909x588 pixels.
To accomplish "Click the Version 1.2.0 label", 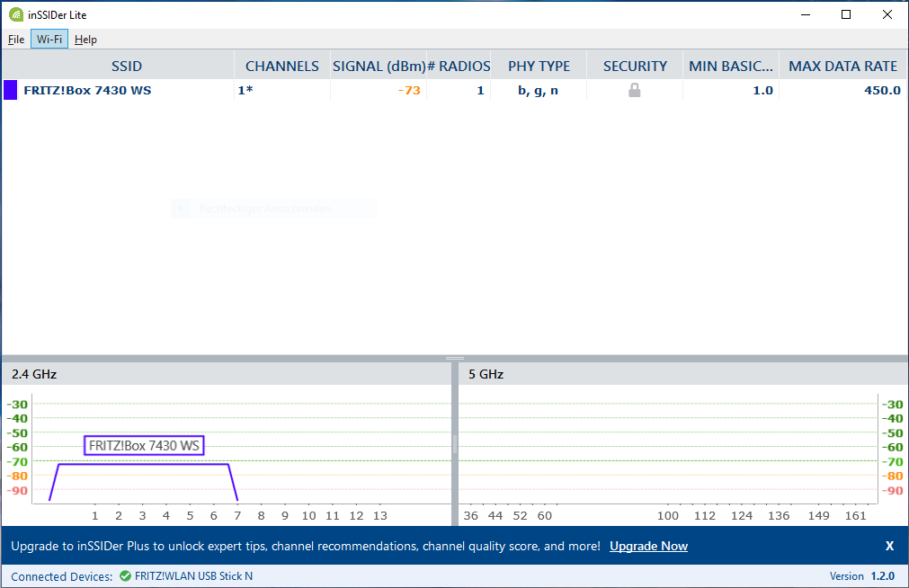I will (x=862, y=575).
